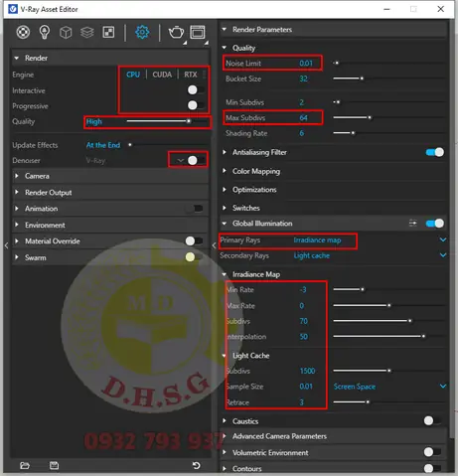Image resolution: width=458 pixels, height=476 pixels.
Task: Adjust the Irradiance Map Subdivs slider
Action: click(388, 321)
